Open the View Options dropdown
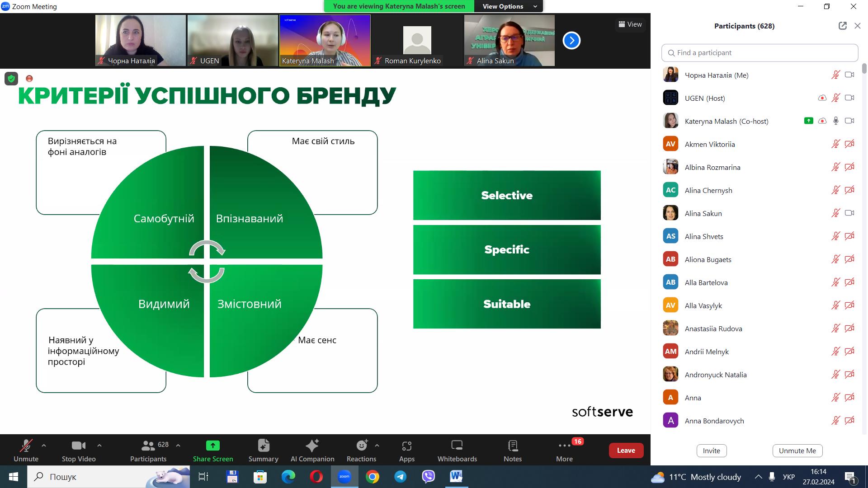The image size is (868, 488). (509, 6)
